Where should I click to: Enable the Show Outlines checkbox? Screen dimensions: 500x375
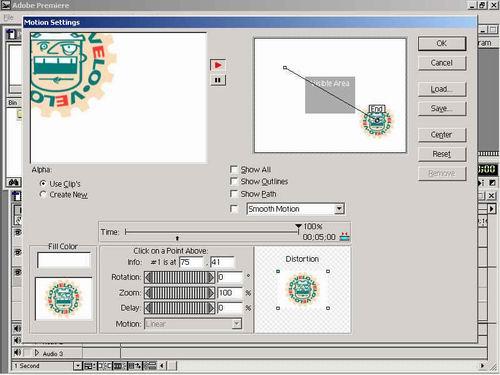pos(234,181)
